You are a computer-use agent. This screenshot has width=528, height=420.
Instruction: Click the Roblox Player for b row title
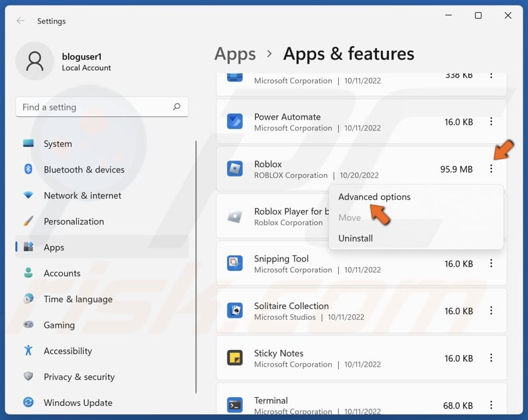(x=291, y=211)
